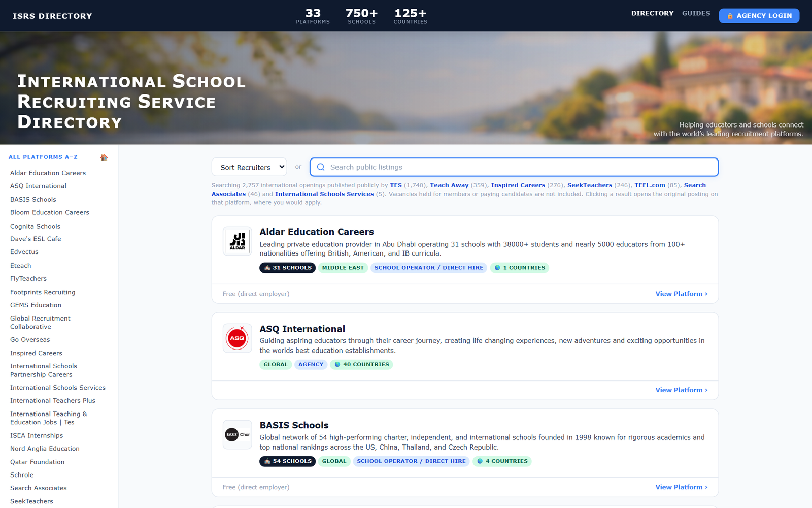
Task: Click the ASQ International logo
Action: [x=238, y=338]
